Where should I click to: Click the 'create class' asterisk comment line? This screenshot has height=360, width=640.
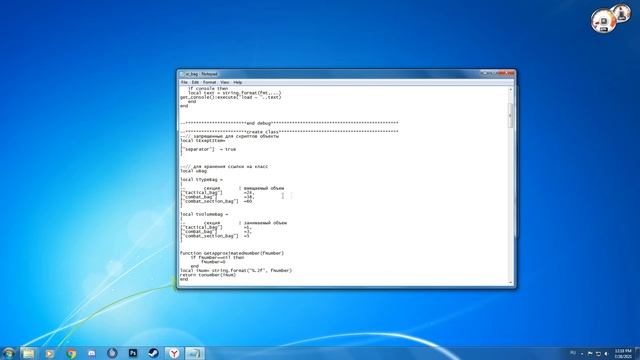tap(289, 131)
